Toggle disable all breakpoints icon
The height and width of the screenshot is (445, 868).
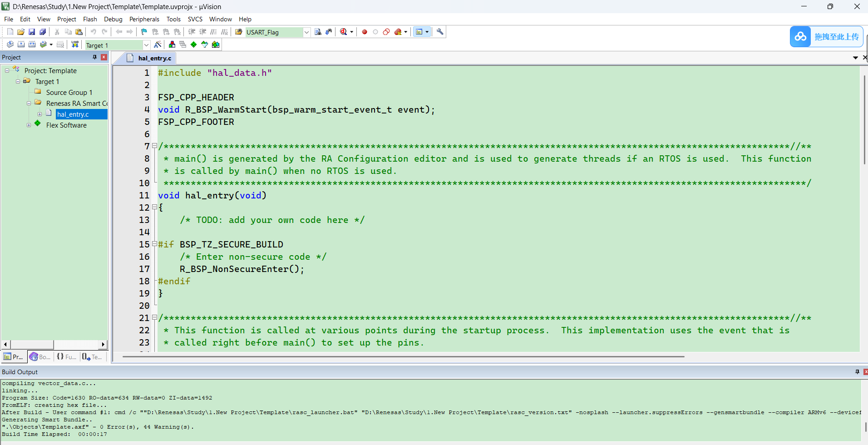click(x=386, y=32)
